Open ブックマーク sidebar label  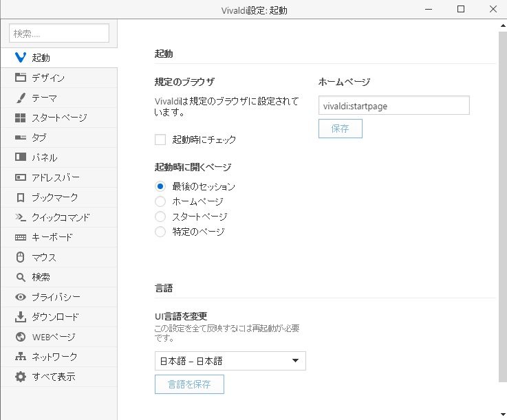point(54,198)
